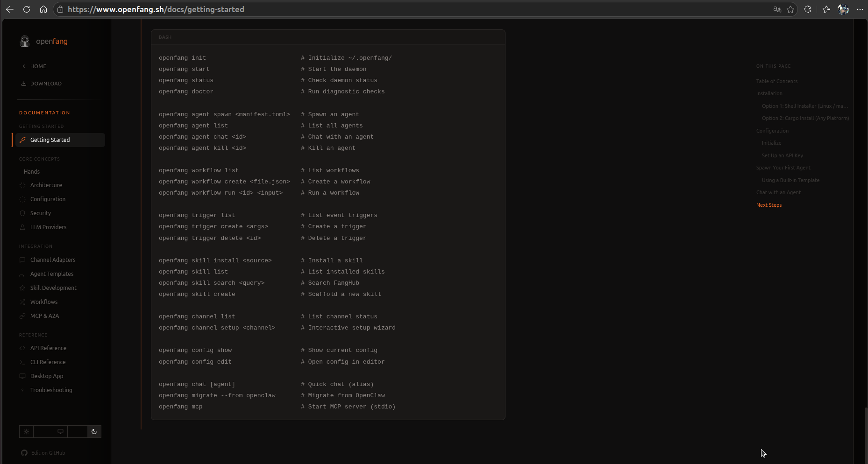Click the chat icon next to Channel Adapters
Viewport: 868px width, 464px height.
(x=22, y=260)
